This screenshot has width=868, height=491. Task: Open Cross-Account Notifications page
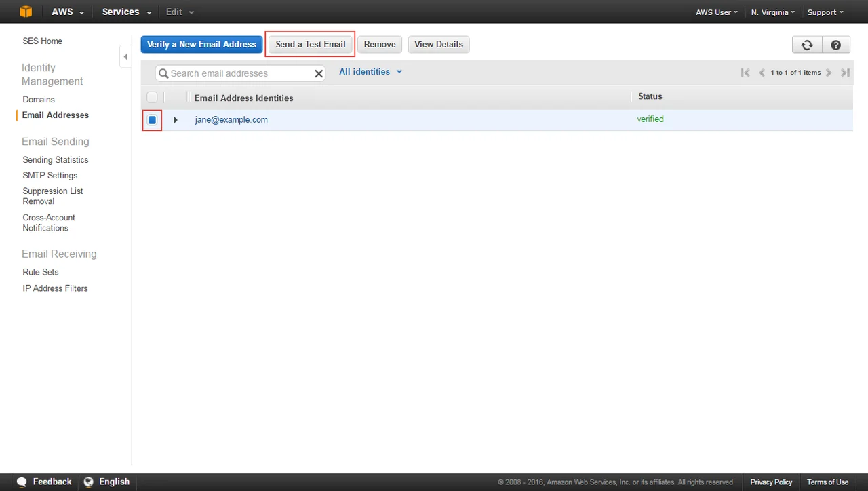click(49, 222)
